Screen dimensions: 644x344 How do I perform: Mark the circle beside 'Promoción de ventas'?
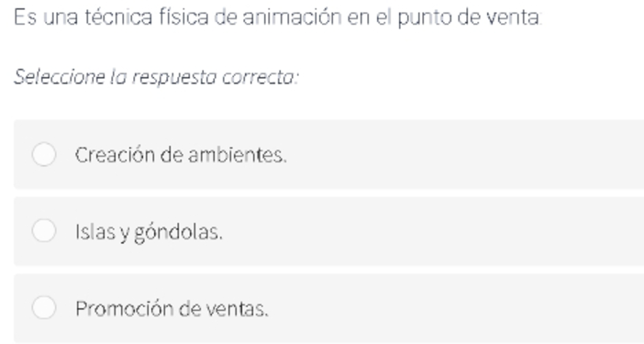tap(44, 307)
